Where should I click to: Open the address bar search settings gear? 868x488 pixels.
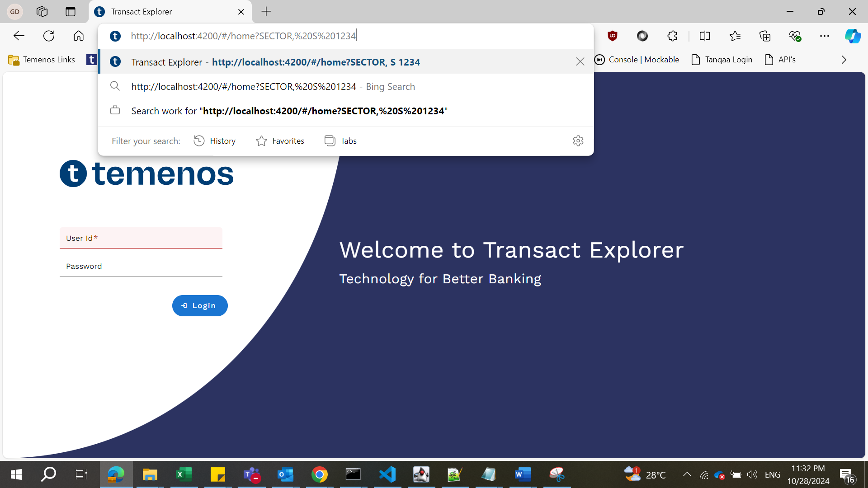pos(578,141)
